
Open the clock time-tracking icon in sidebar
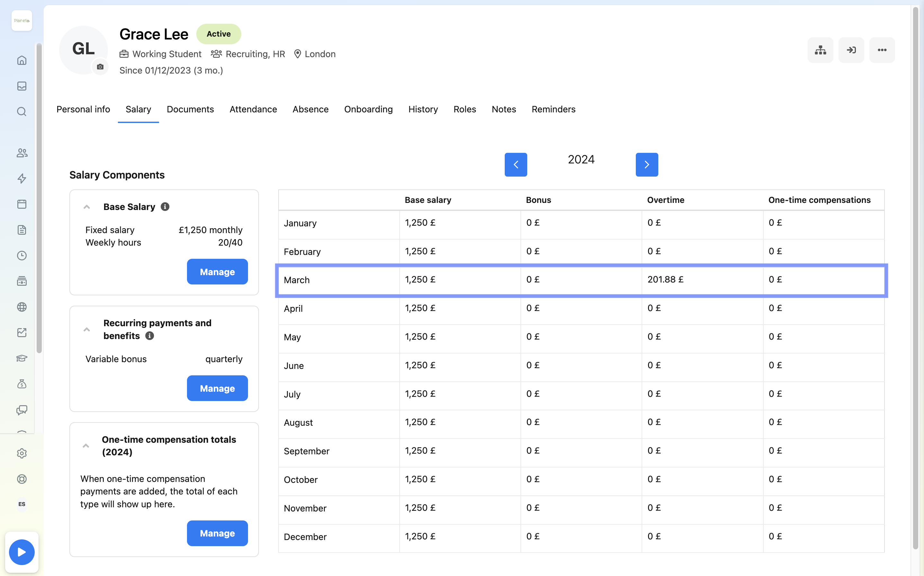click(22, 256)
